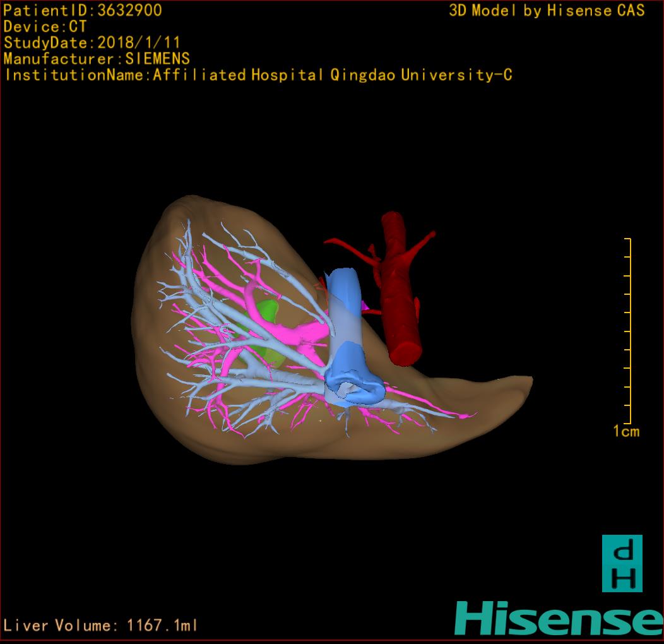This screenshot has height=644, width=664.
Task: Click the Device:CT label
Action: click(x=45, y=27)
